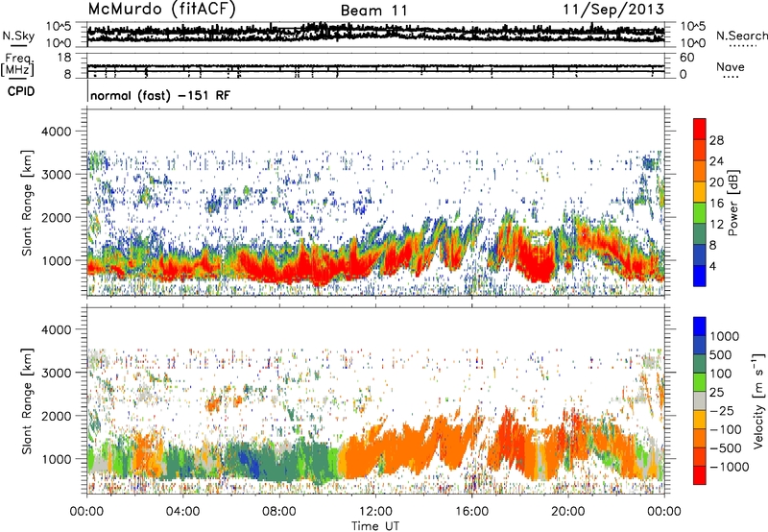The height and width of the screenshot is (532, 768).
Task: Click the '04:00' time tick label
Action: click(x=182, y=512)
